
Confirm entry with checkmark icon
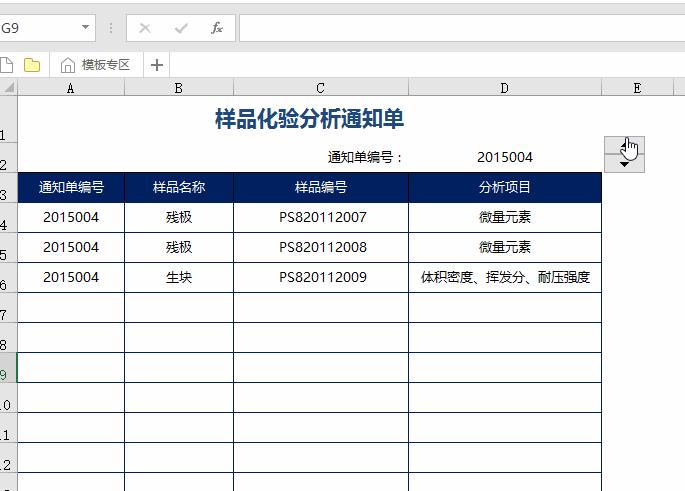(x=181, y=28)
